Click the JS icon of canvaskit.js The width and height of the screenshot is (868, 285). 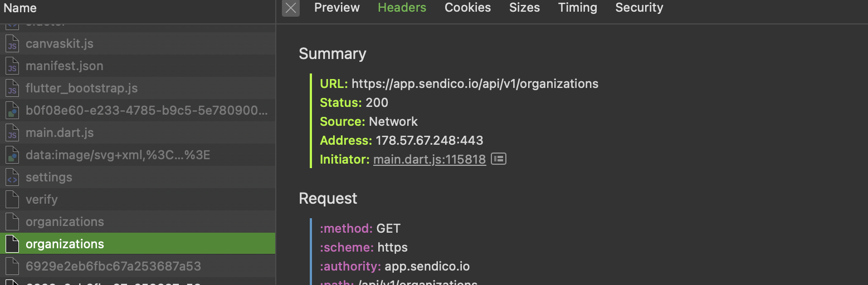point(12,44)
